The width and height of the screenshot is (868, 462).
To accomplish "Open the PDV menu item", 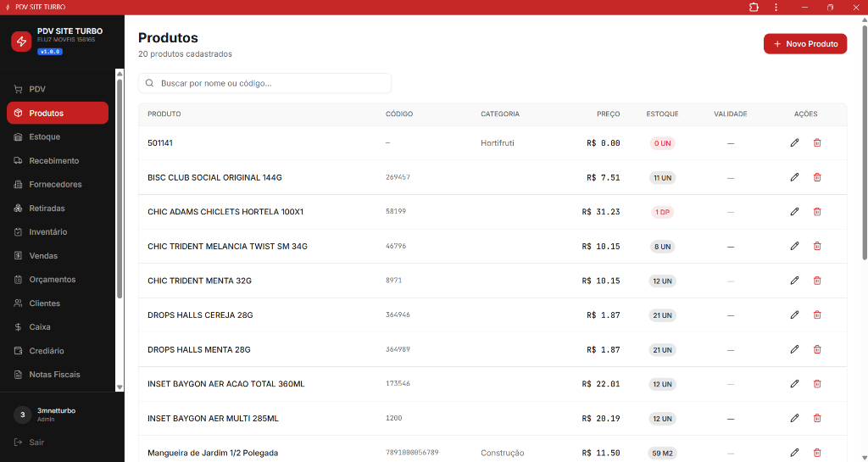I will click(x=58, y=89).
